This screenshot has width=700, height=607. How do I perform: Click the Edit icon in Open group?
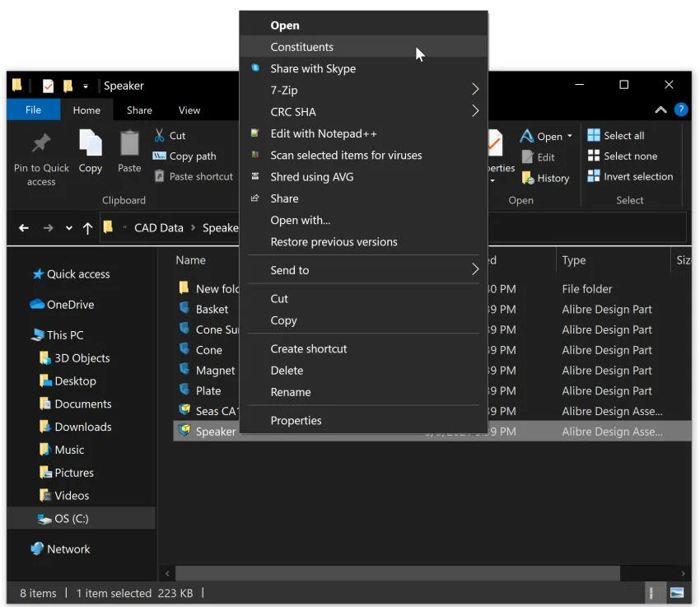[x=528, y=156]
